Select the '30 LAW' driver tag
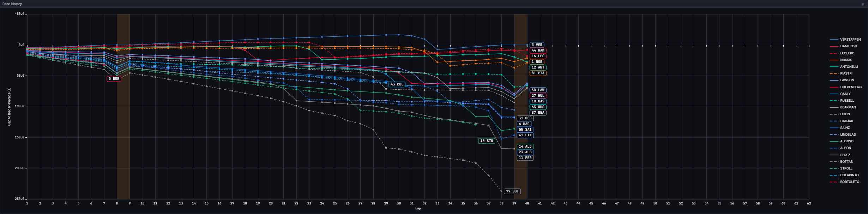868x214 pixels. (538, 90)
